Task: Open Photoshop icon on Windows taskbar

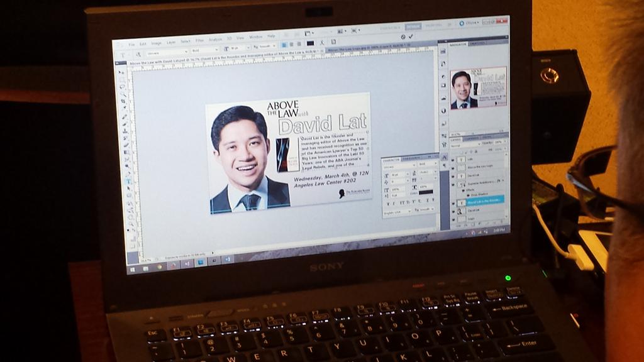Action: pyautogui.click(x=200, y=262)
